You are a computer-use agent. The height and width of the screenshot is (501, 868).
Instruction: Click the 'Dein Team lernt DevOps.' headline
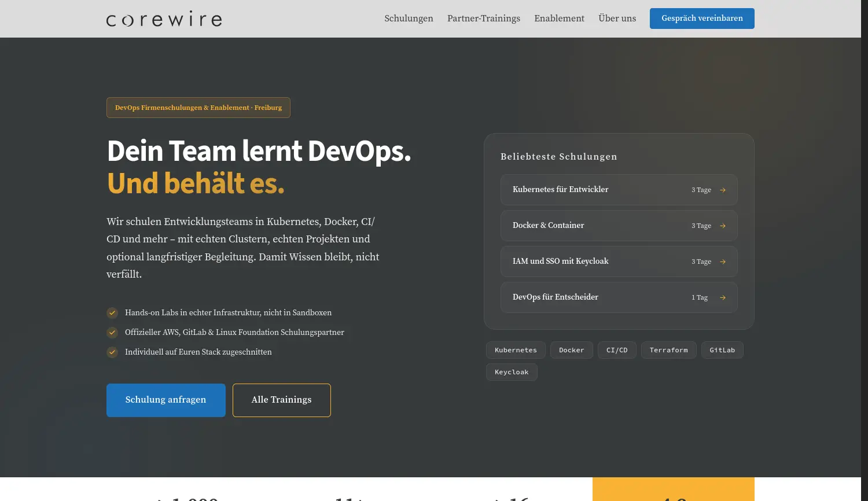point(259,151)
